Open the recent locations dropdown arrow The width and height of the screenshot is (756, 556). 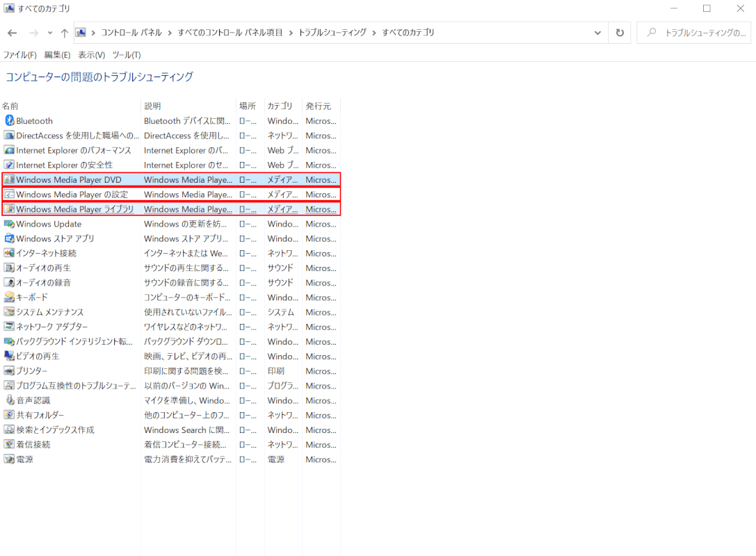click(49, 33)
